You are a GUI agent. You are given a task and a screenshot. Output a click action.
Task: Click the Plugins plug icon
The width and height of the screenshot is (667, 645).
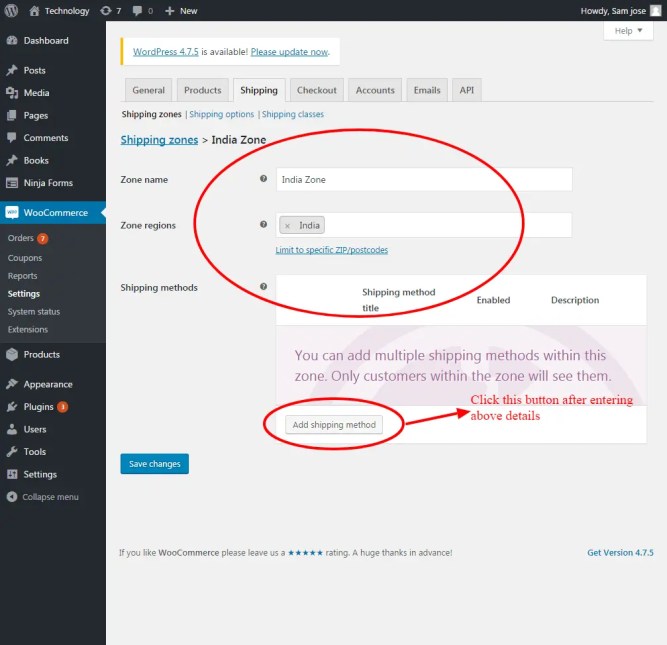[12, 407]
